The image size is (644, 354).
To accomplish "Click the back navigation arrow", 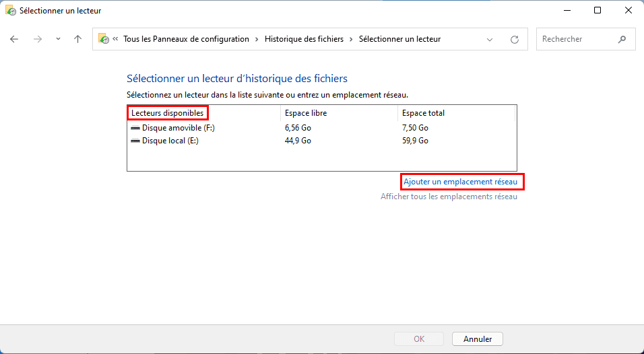I will 14,39.
